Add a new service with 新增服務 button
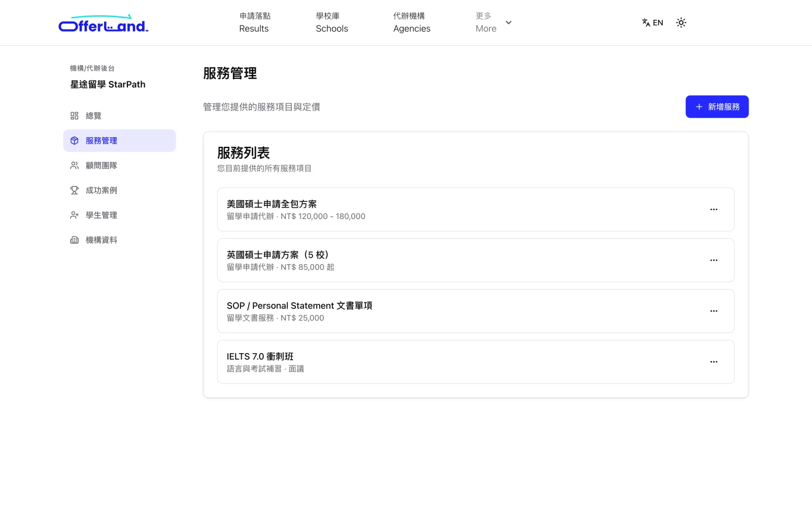The height and width of the screenshot is (508, 812). pos(717,107)
